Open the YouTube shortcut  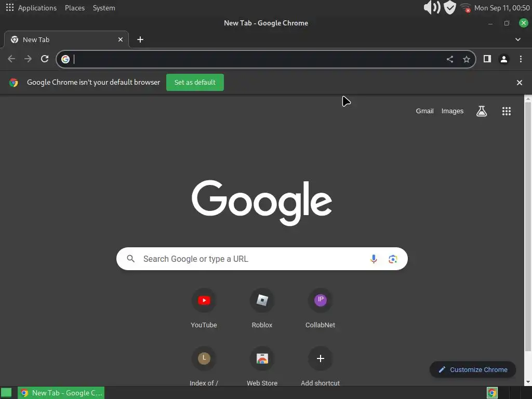pos(204,308)
